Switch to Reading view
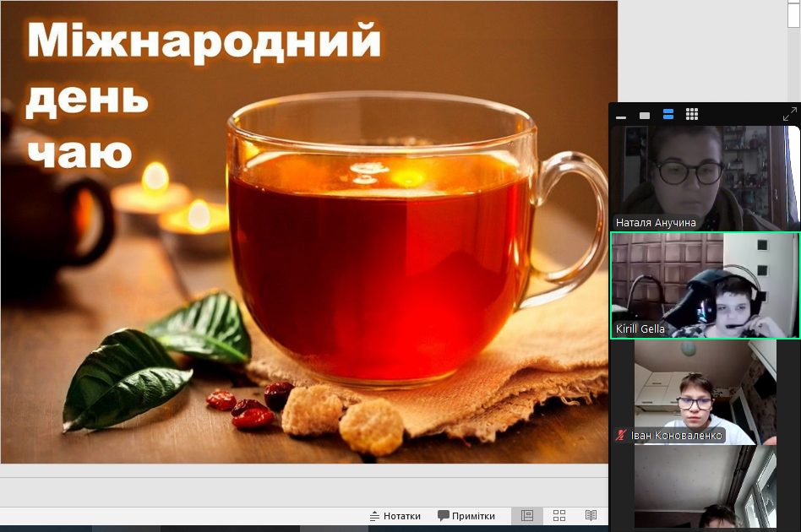Viewport: 801px width, 532px height. tap(591, 516)
